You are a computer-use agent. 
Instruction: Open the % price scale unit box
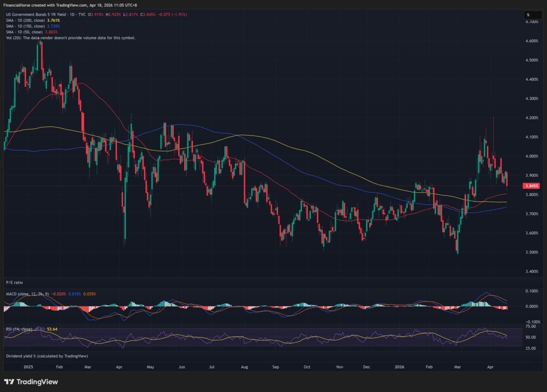click(532, 15)
